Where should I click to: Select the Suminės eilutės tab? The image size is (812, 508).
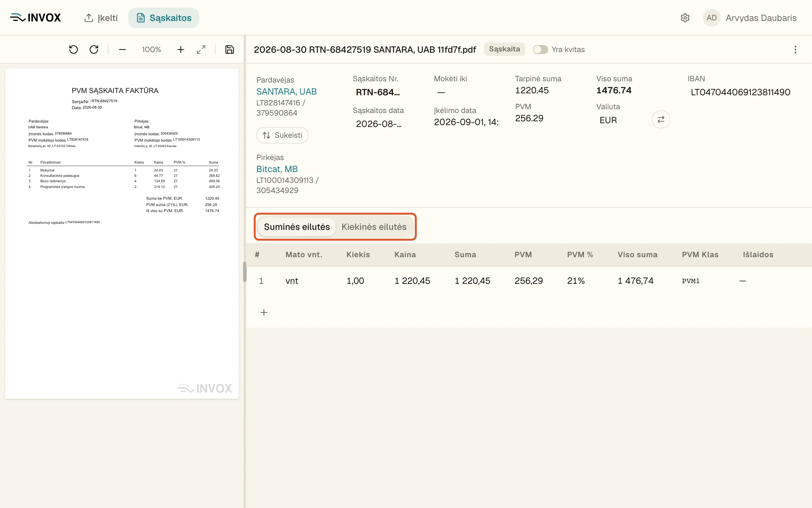(297, 227)
